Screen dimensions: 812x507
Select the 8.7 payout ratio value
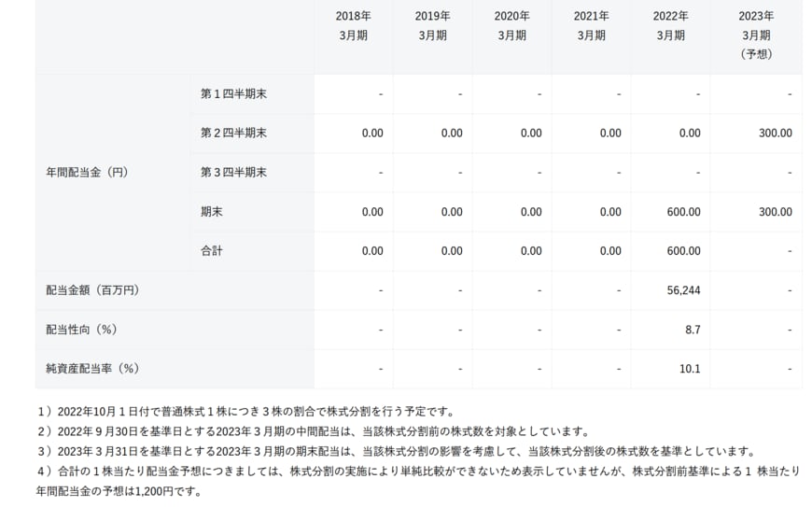[x=692, y=330]
